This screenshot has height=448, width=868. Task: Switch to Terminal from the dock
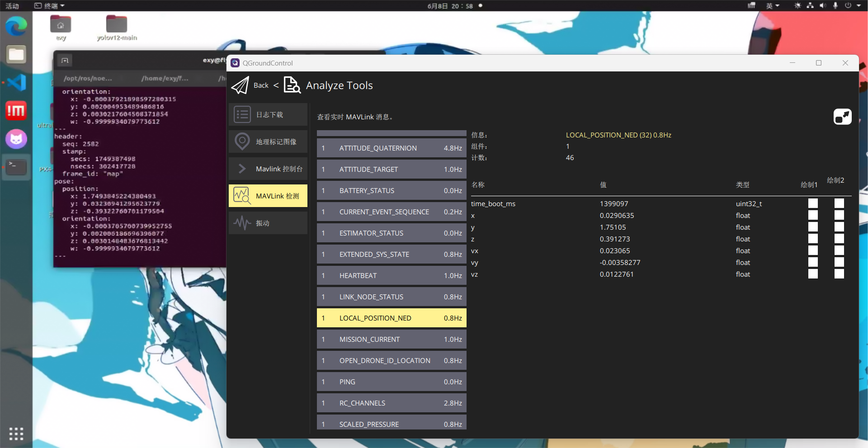pyautogui.click(x=16, y=167)
